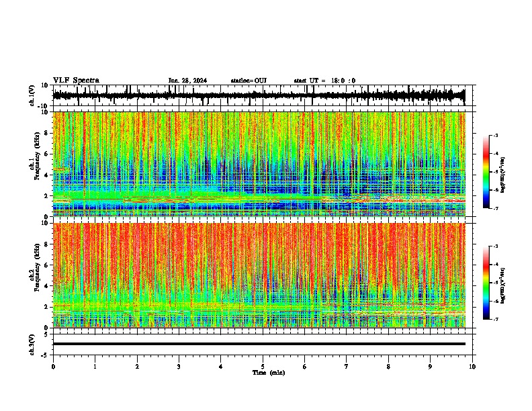Click the '3' time axis tick label

pos(179,367)
